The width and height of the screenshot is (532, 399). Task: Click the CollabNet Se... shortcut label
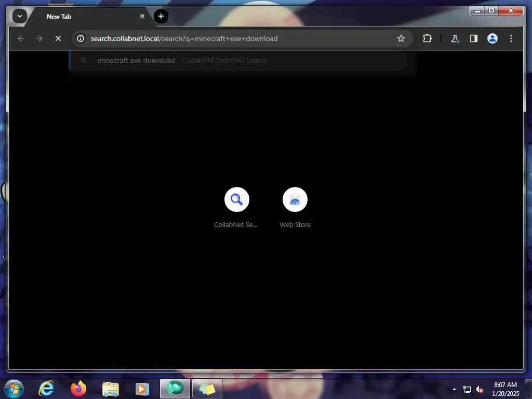pyautogui.click(x=236, y=224)
